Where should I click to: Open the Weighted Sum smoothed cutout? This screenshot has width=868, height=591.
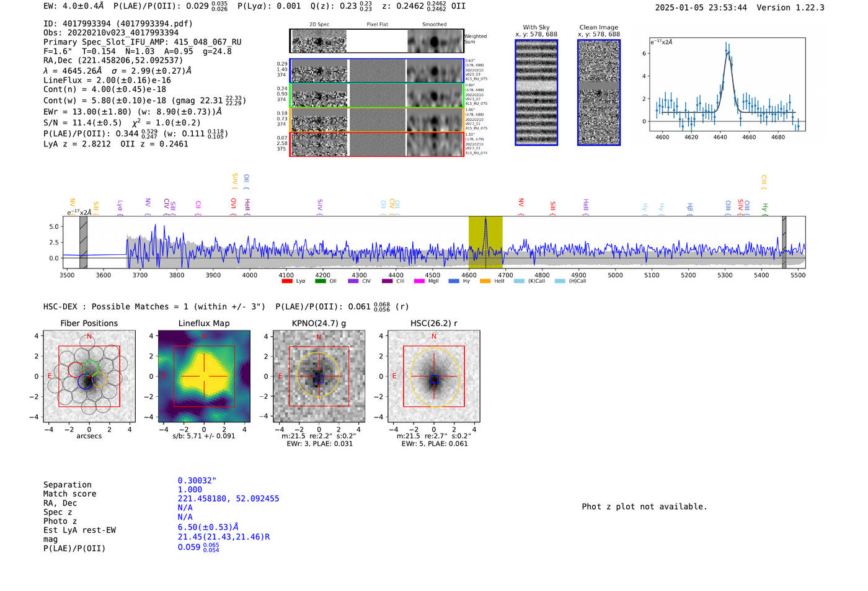coord(435,41)
